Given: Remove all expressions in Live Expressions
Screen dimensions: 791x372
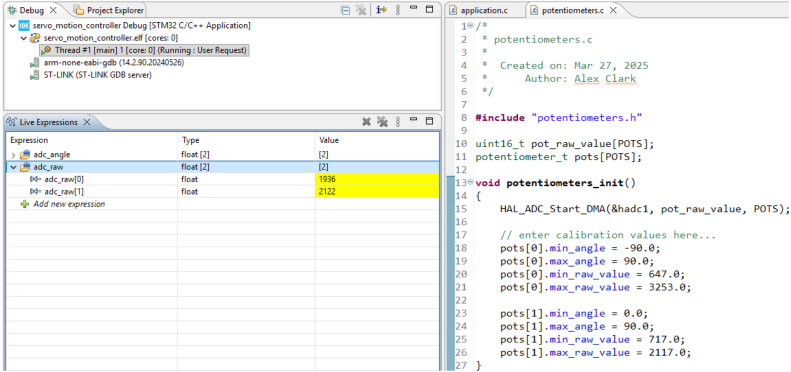Looking at the screenshot, I should pyautogui.click(x=382, y=122).
